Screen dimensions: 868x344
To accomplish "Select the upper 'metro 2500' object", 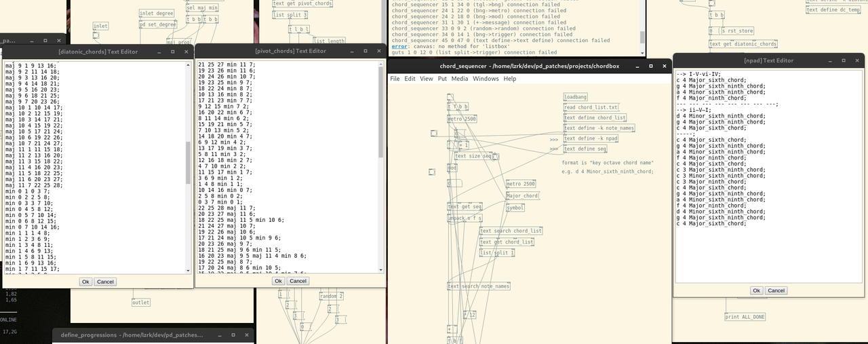I will [x=463, y=119].
